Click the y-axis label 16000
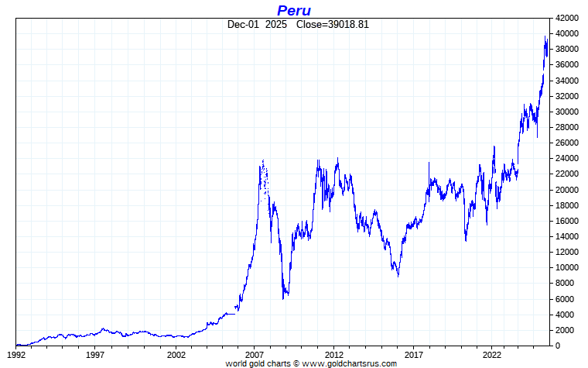Viewport: 588px width, 368px height. click(566, 221)
